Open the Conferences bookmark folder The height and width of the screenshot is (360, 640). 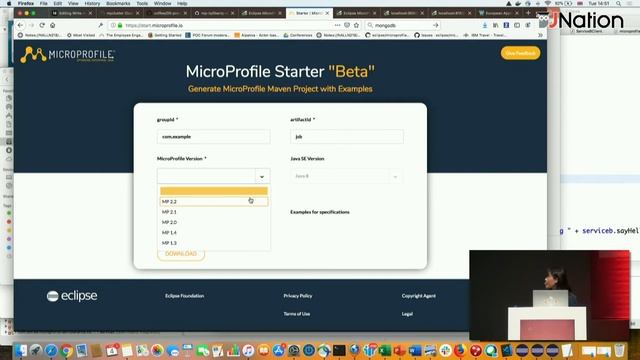pyautogui.click(x=298, y=35)
